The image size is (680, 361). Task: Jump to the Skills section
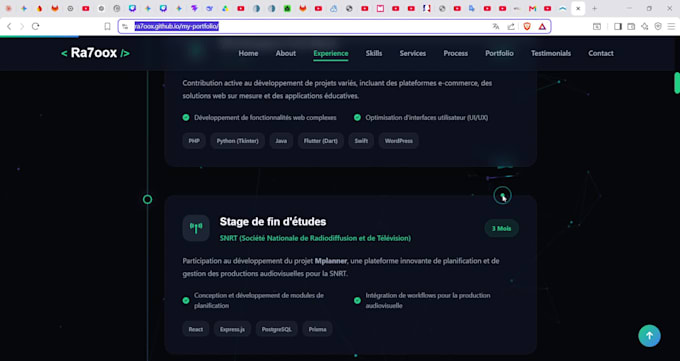pyautogui.click(x=374, y=53)
